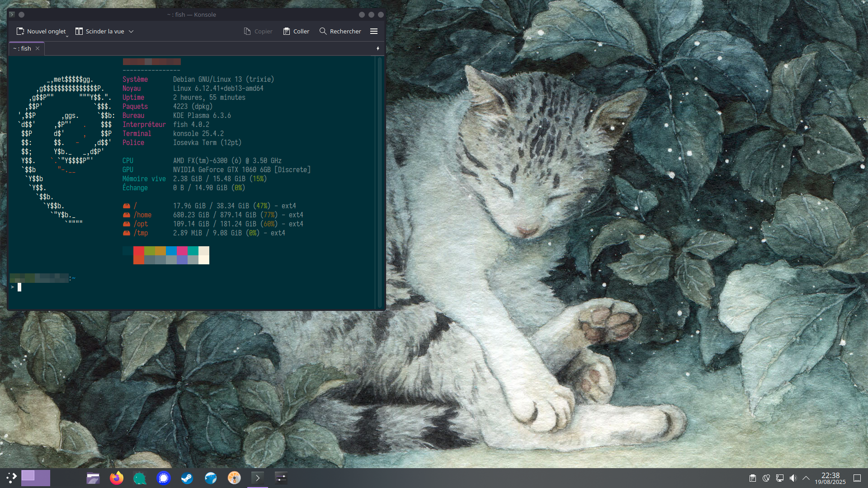The image size is (868, 488).
Task: Toggle night light tray icon
Action: [766, 478]
